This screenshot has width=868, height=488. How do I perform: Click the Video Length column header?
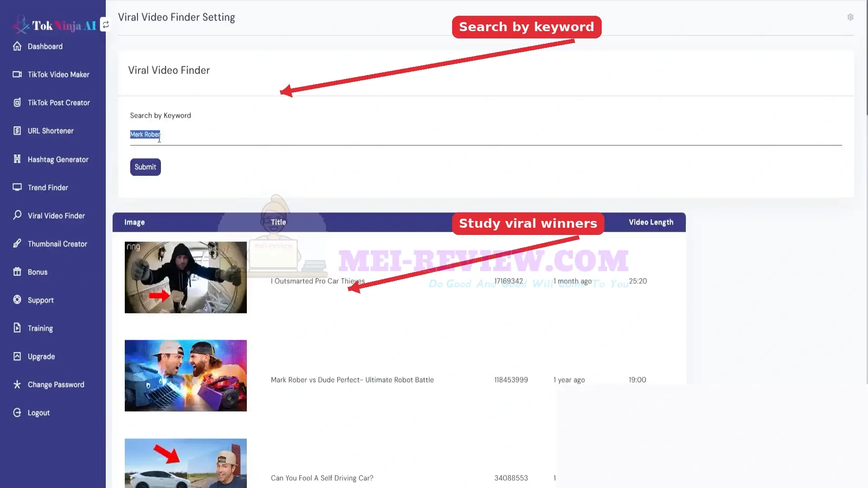click(651, 222)
